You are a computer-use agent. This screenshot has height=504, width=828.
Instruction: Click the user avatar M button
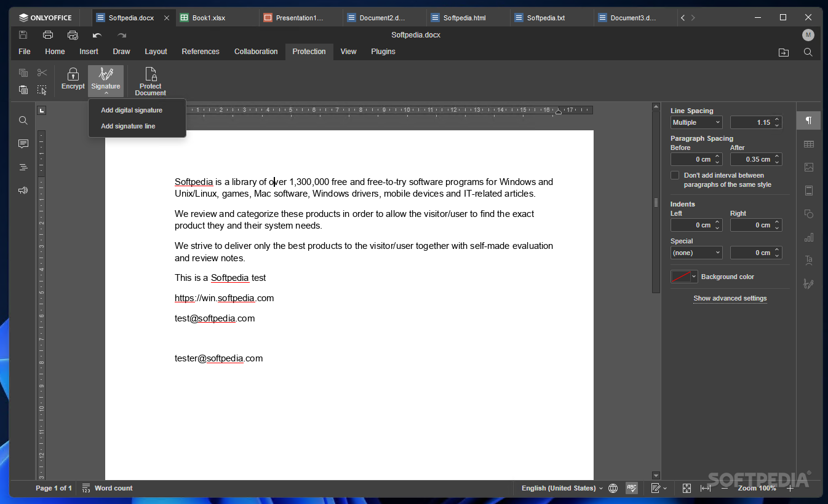coord(808,35)
